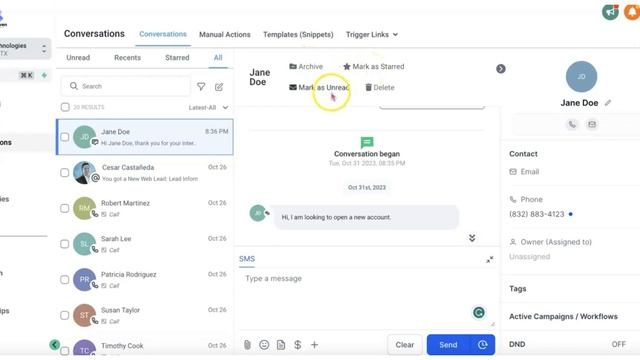Open account switcher dropdown arrows
The height and width of the screenshot is (360, 640).
(44, 49)
